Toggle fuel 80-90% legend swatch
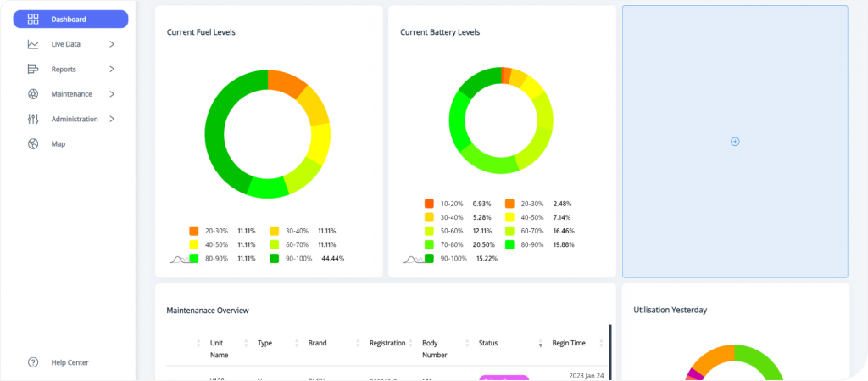 click(194, 259)
